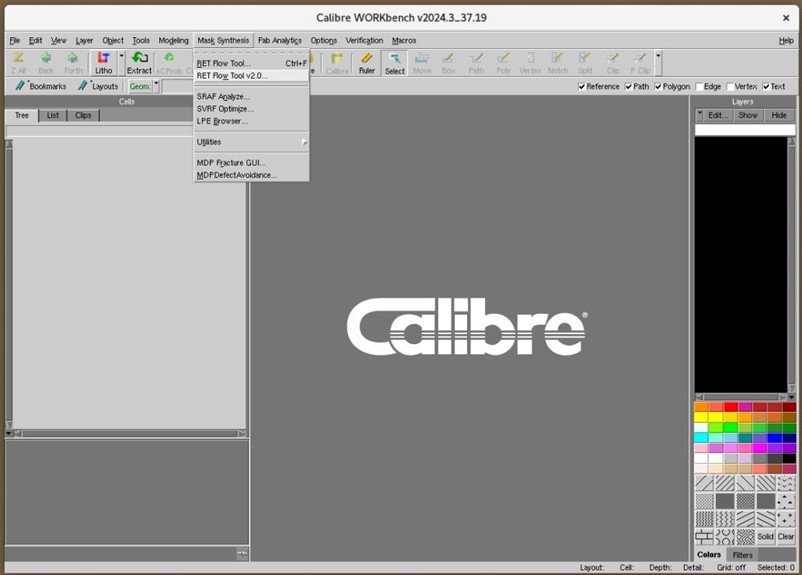The image size is (802, 575).
Task: Click the Back navigation toolbar icon
Action: (46, 63)
